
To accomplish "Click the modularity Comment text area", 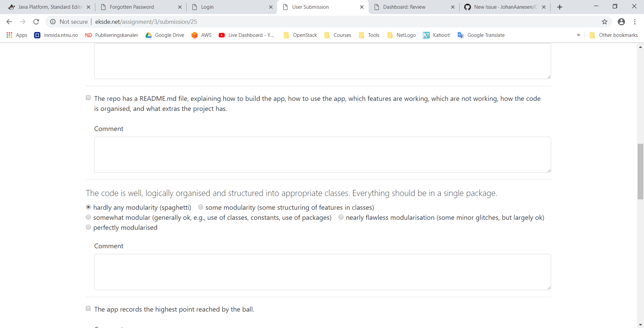I will (x=322, y=272).
